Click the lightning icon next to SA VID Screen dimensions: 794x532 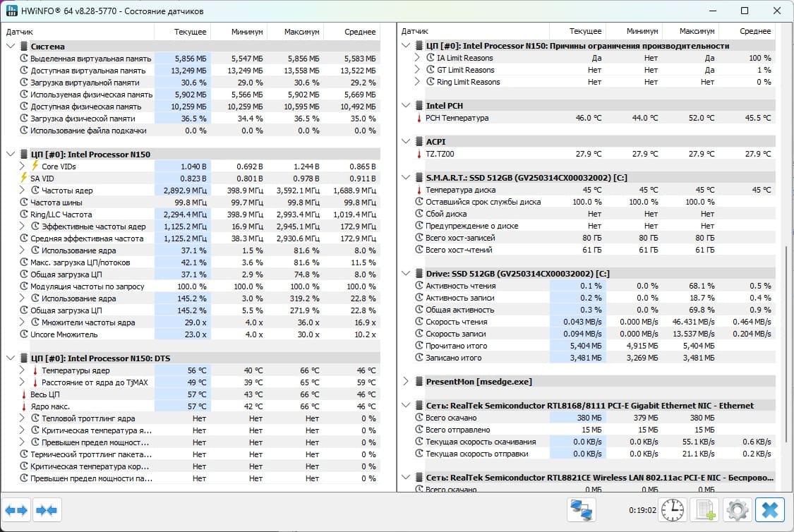click(24, 179)
